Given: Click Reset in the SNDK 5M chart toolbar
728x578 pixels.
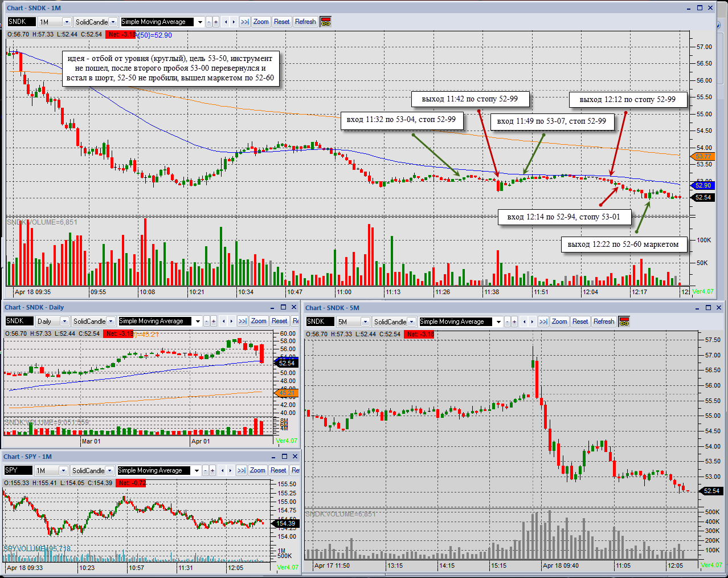Looking at the screenshot, I should (x=580, y=321).
